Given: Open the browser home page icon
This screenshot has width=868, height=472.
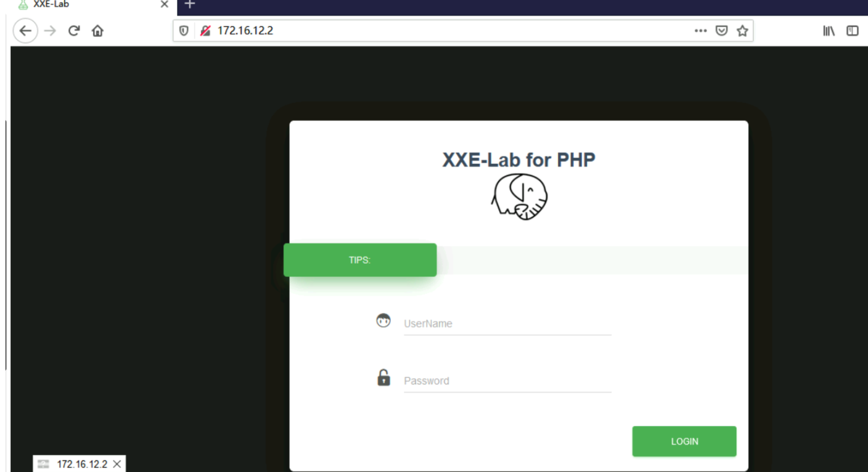Looking at the screenshot, I should 98,31.
